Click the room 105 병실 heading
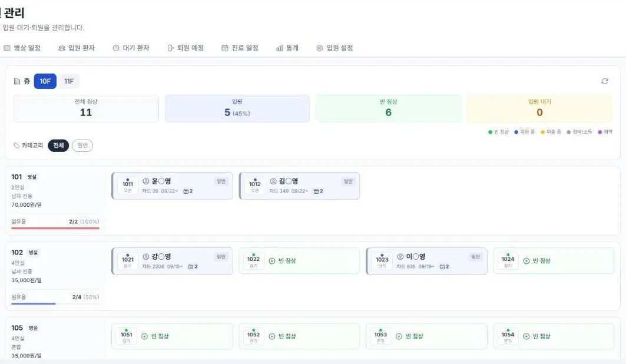Viewport: 626px width, 364px height. pos(25,327)
